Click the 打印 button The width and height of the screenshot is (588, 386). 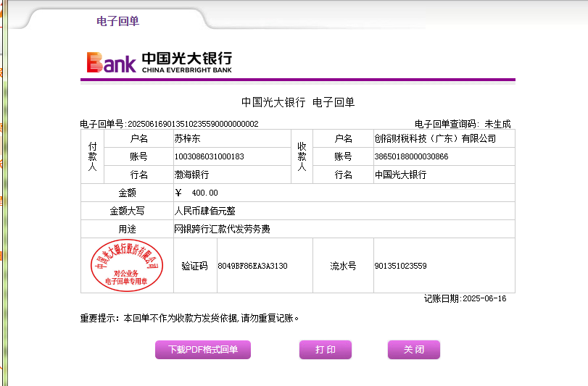[x=326, y=350]
